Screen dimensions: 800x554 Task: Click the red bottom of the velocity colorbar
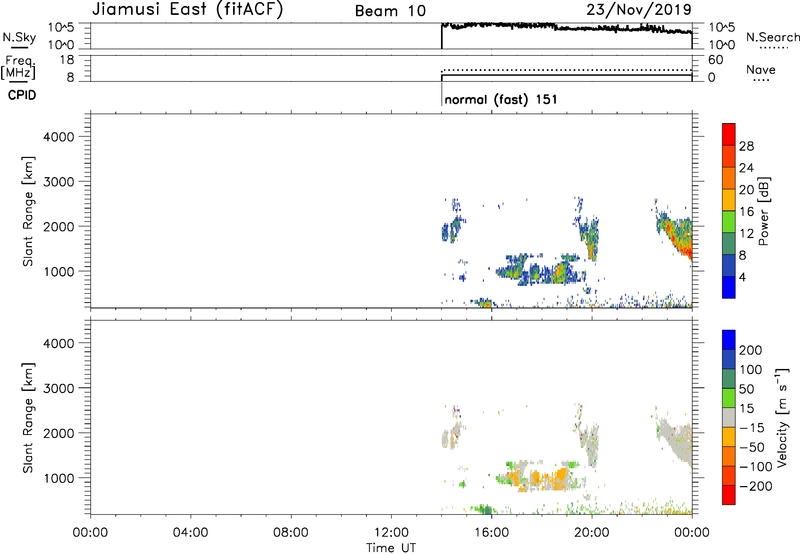[x=729, y=495]
